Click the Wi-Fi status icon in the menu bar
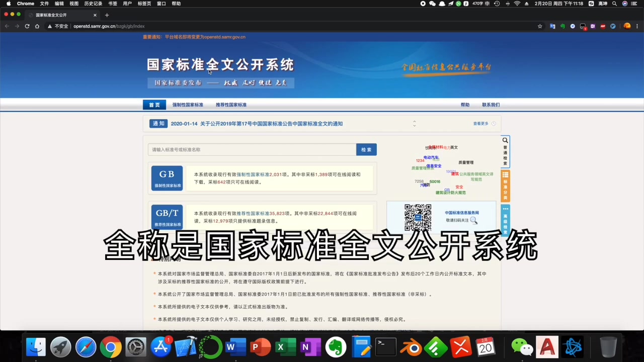The width and height of the screenshot is (644, 362). coord(517,4)
